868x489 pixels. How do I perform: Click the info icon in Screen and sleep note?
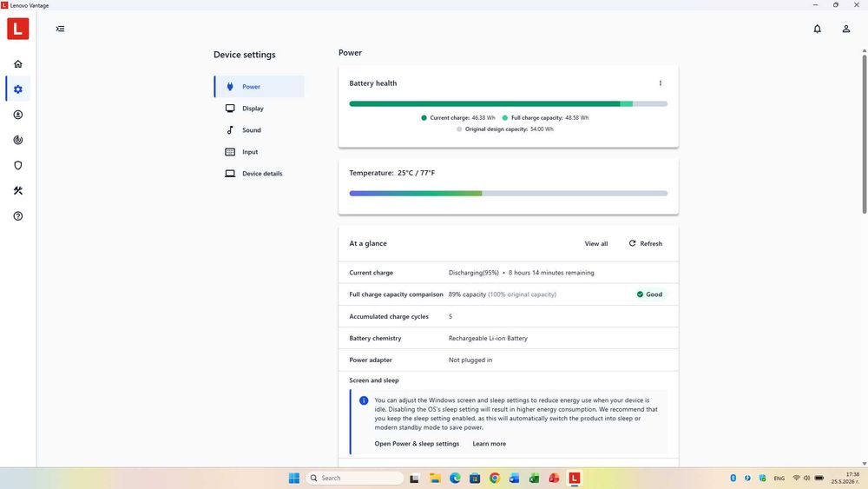pyautogui.click(x=364, y=400)
